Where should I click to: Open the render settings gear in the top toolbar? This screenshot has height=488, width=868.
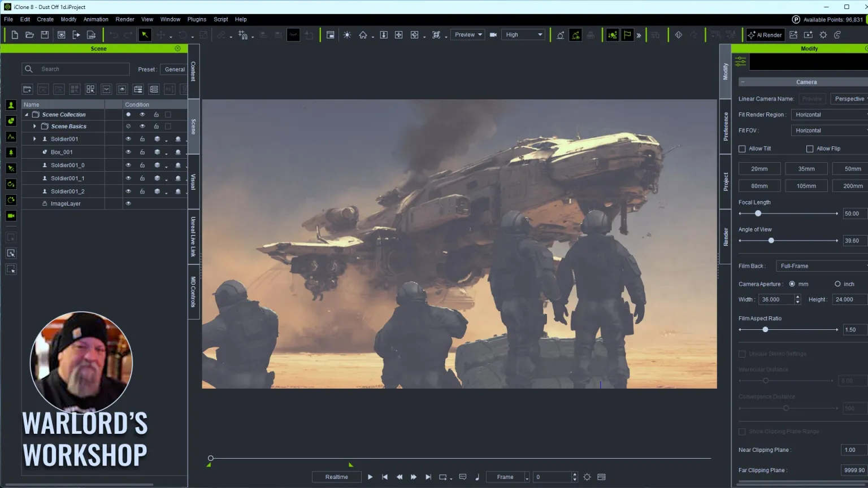pos(823,35)
